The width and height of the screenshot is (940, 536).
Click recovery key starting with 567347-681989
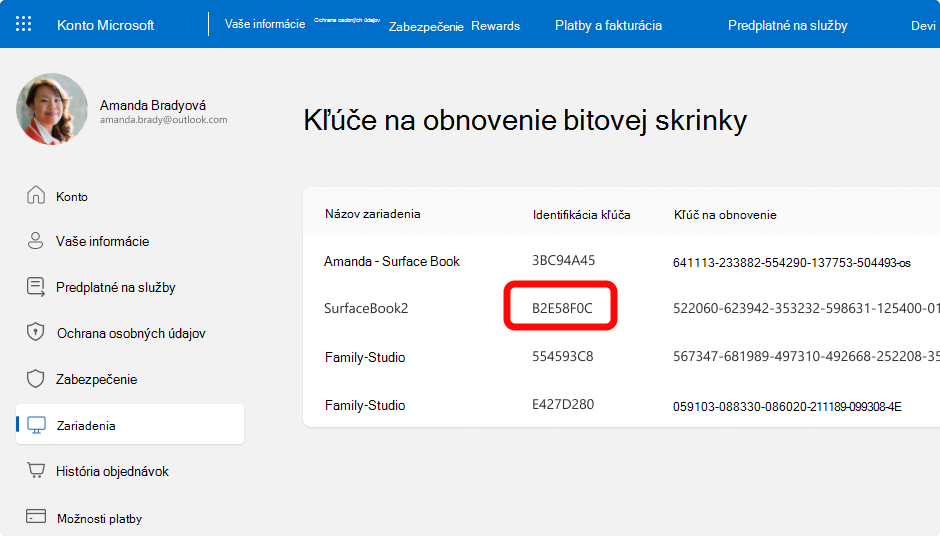point(806,356)
